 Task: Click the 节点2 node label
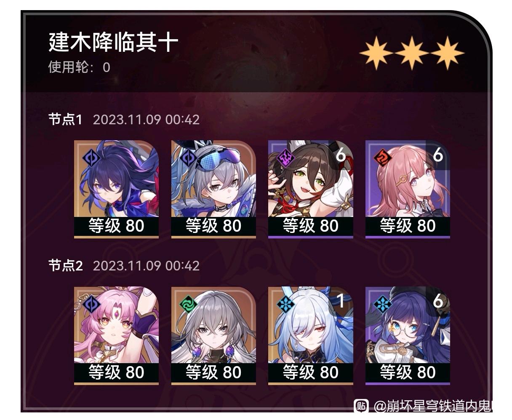tap(65, 266)
